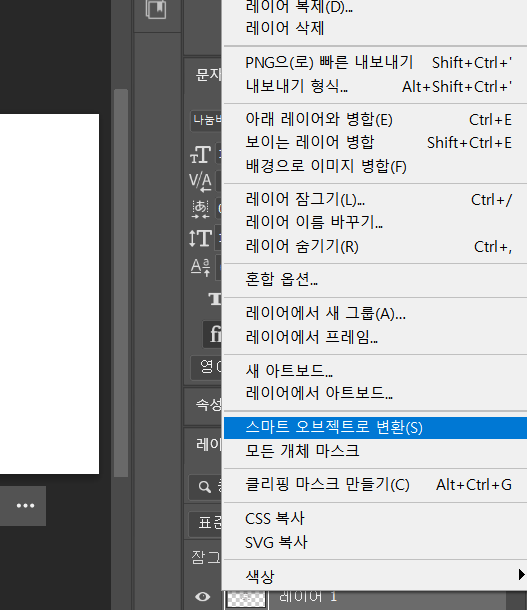The height and width of the screenshot is (610, 527).
Task: Click 스마트 오브젝트로 변환(S)
Action: point(376,428)
